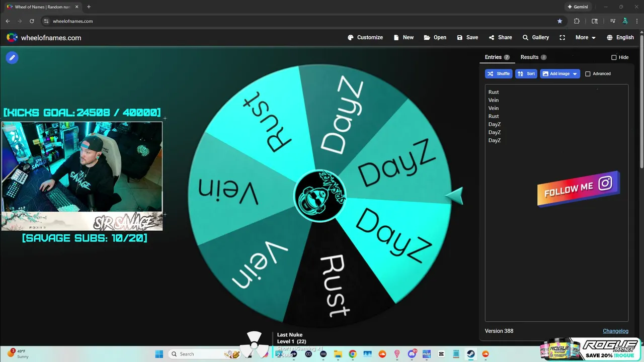Image resolution: width=644 pixels, height=362 pixels.
Task: Click the wheelofnames.com logo icon
Action: (x=12, y=38)
